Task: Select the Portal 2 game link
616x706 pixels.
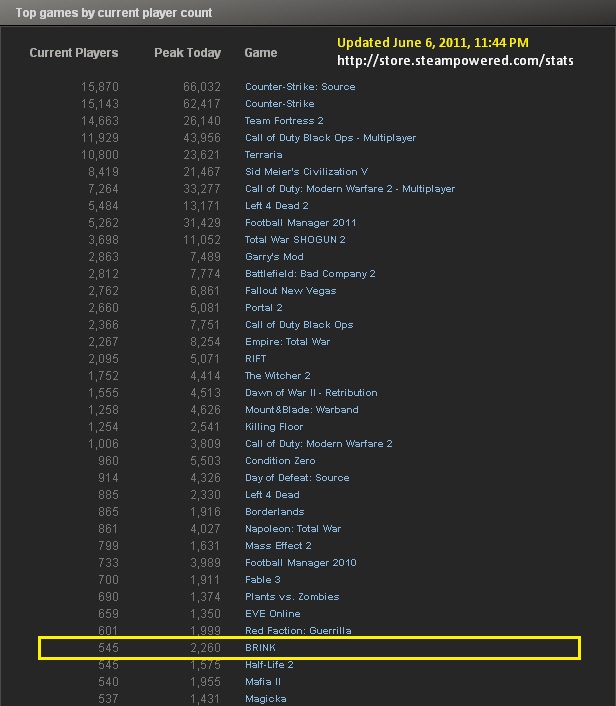Action: pos(263,308)
